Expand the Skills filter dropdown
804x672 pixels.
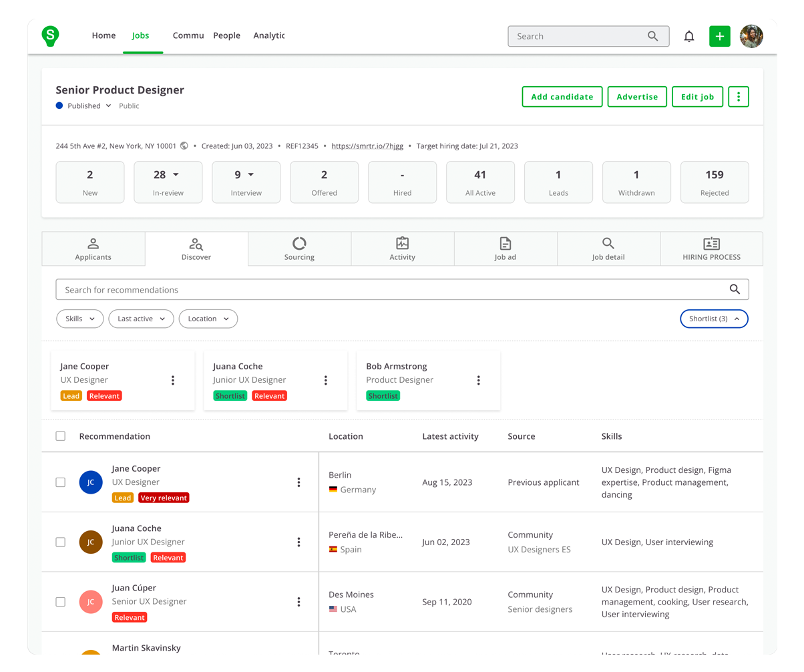pos(79,319)
